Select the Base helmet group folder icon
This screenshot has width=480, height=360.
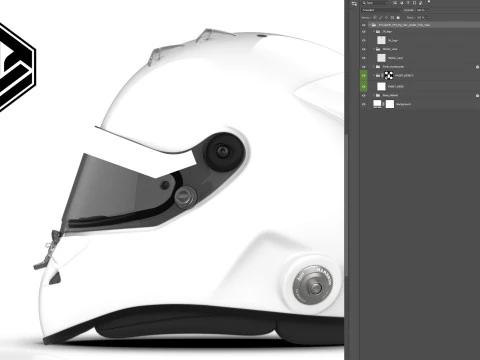click(x=378, y=95)
